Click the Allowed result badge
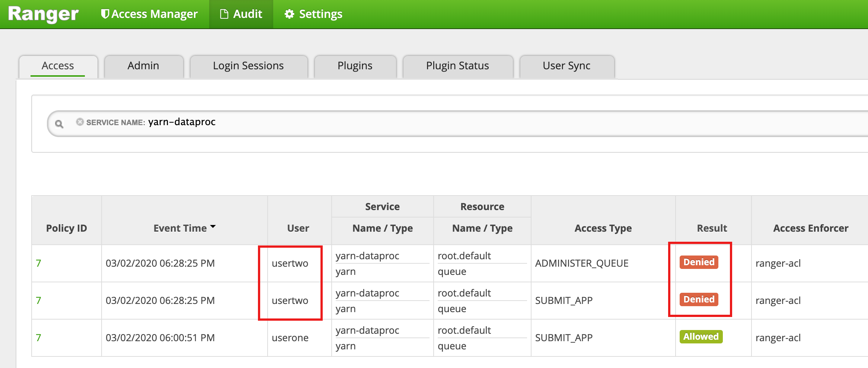The width and height of the screenshot is (868, 368). pos(701,337)
